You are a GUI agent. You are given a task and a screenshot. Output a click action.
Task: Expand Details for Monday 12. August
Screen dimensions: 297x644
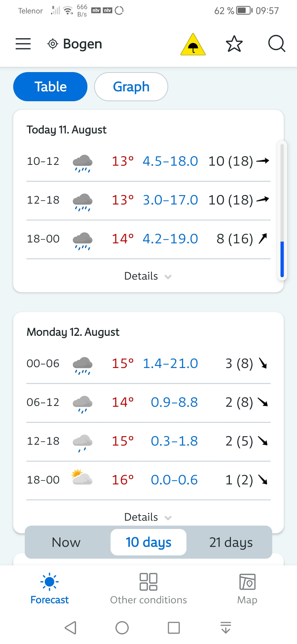148,517
